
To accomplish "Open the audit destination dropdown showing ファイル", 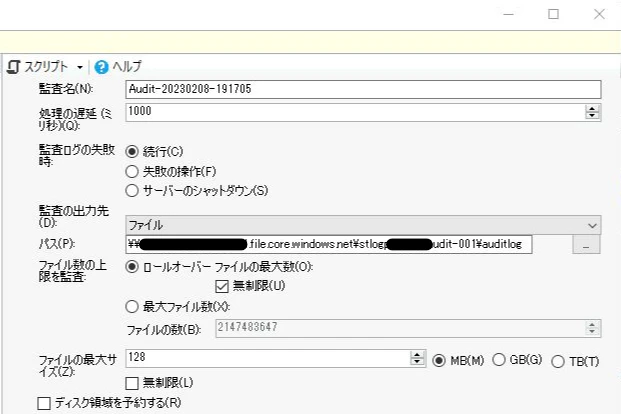I will 363,225.
